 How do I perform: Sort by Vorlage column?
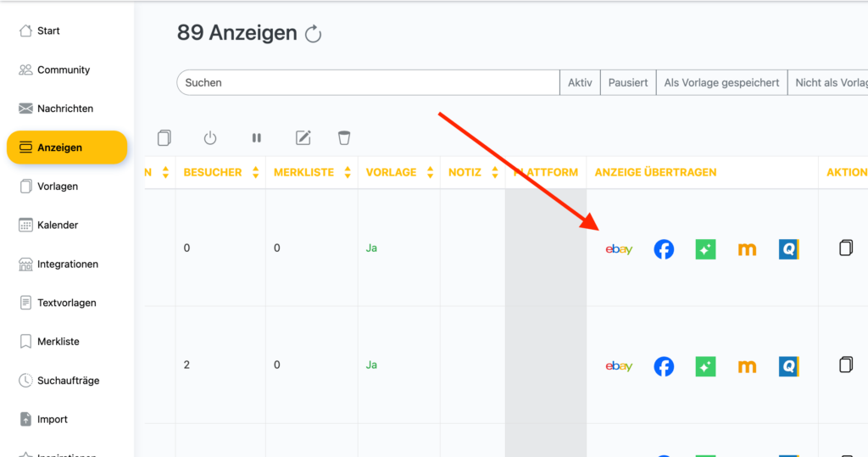(x=429, y=172)
